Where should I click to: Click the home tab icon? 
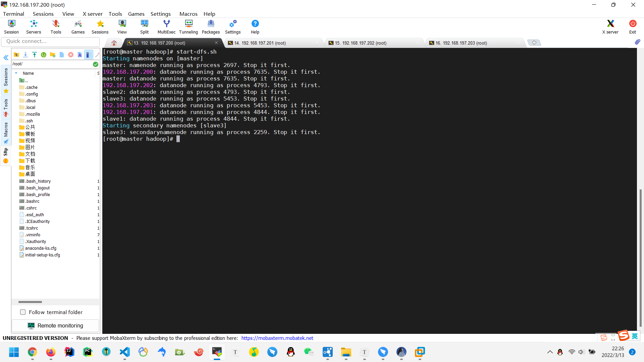114,43
